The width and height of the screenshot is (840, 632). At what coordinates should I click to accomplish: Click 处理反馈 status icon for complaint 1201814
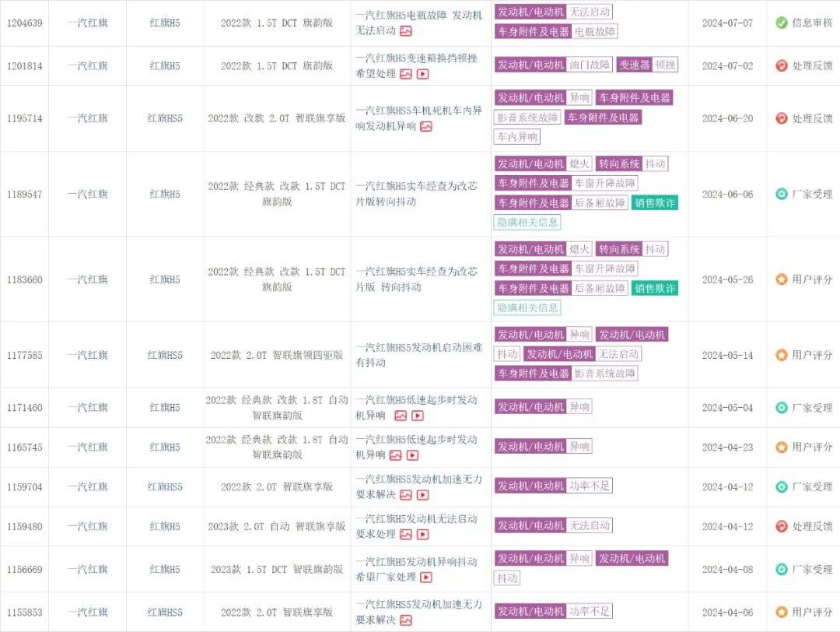pyautogui.click(x=782, y=65)
